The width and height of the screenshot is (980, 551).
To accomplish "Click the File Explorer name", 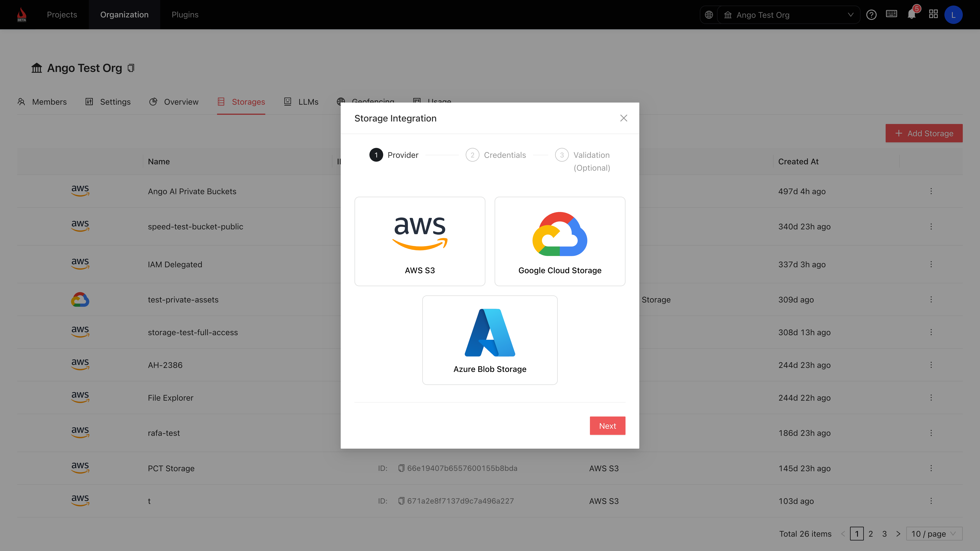I will coord(170,398).
